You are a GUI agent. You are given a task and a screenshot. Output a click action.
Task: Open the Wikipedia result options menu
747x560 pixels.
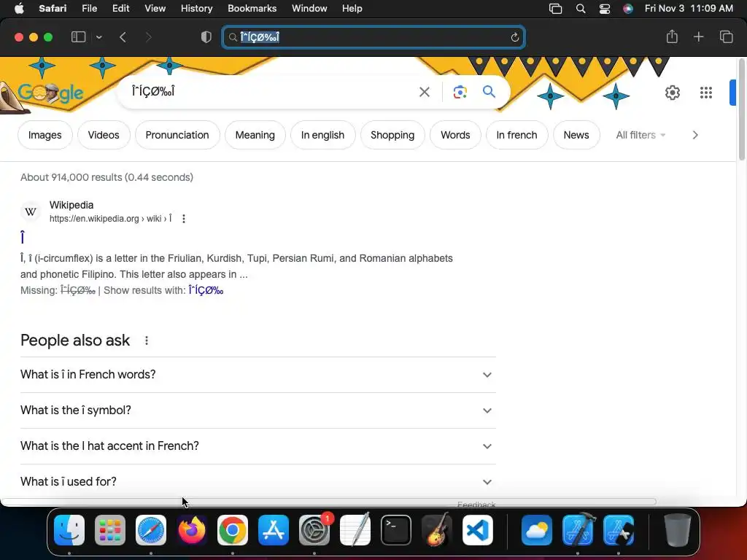tap(184, 219)
